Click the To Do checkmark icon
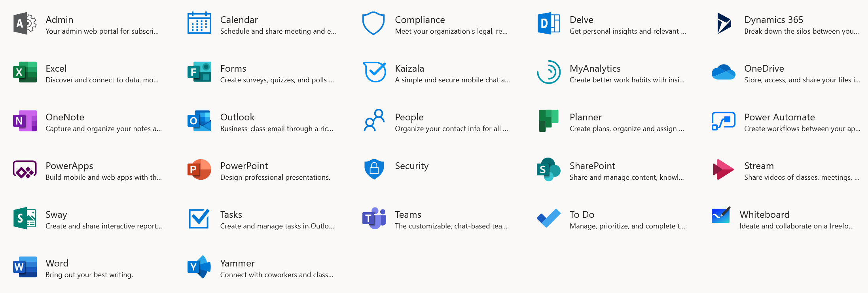Image resolution: width=868 pixels, height=293 pixels. 549,218
